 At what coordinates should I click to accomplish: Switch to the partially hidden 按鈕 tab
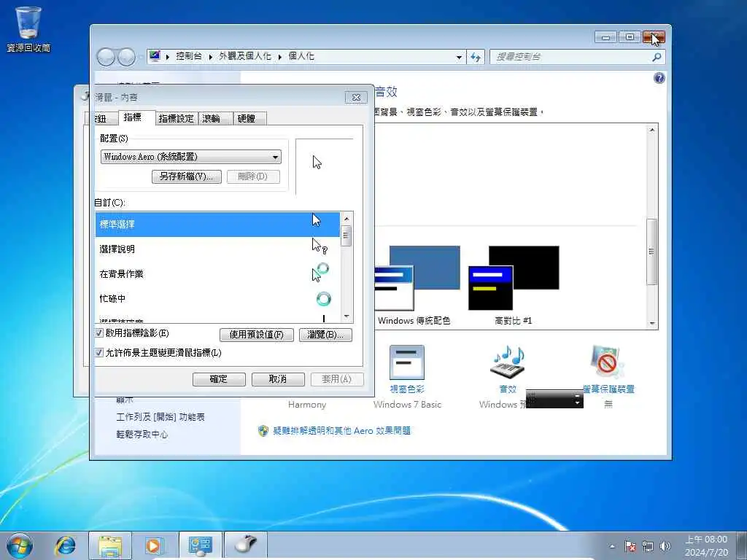pyautogui.click(x=100, y=119)
